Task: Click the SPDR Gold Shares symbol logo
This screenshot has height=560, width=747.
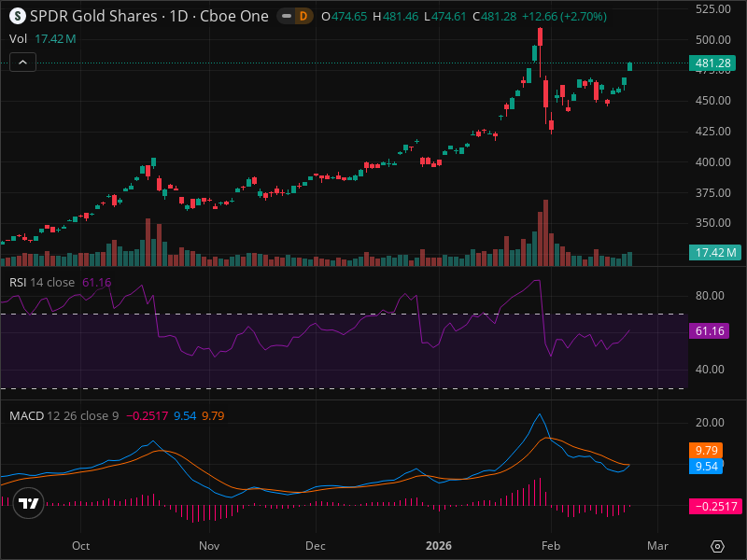Action: click(x=18, y=16)
